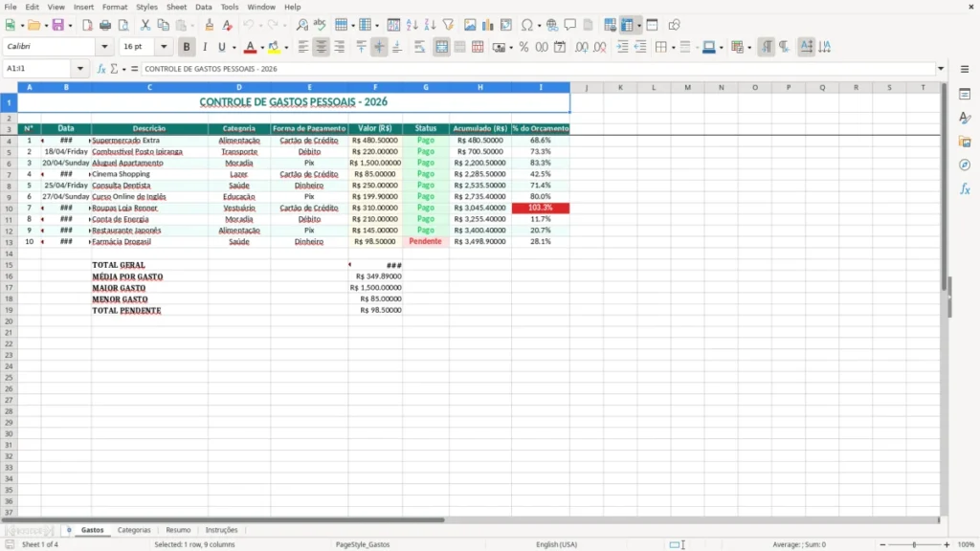Viewport: 980px width, 551px height.
Task: Add a decimal place
Action: [581, 47]
